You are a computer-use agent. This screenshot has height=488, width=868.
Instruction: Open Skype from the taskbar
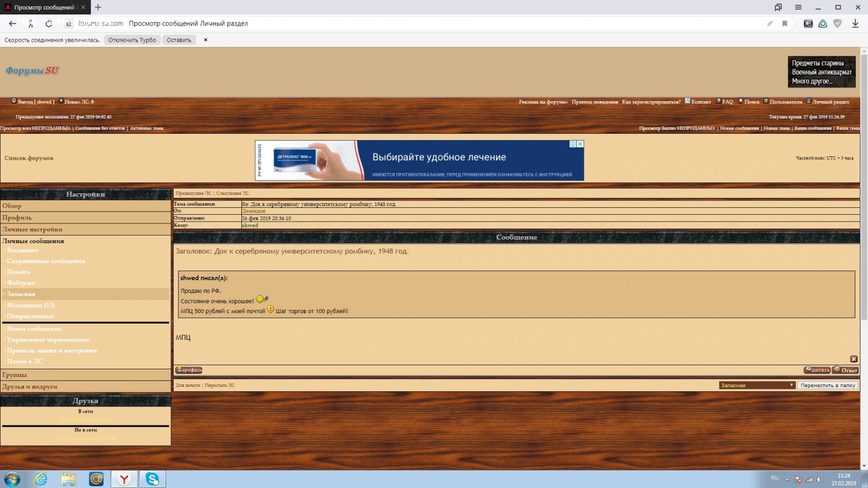click(x=152, y=479)
